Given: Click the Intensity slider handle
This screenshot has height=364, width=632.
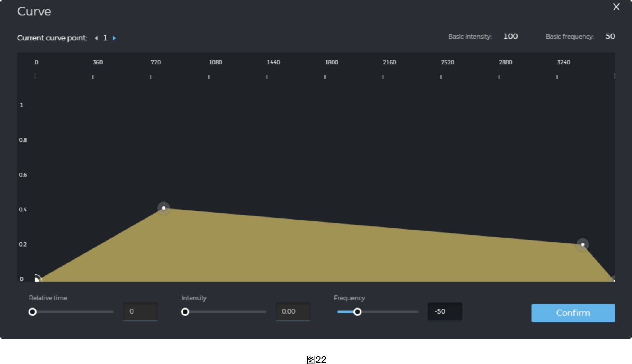Looking at the screenshot, I should point(185,312).
